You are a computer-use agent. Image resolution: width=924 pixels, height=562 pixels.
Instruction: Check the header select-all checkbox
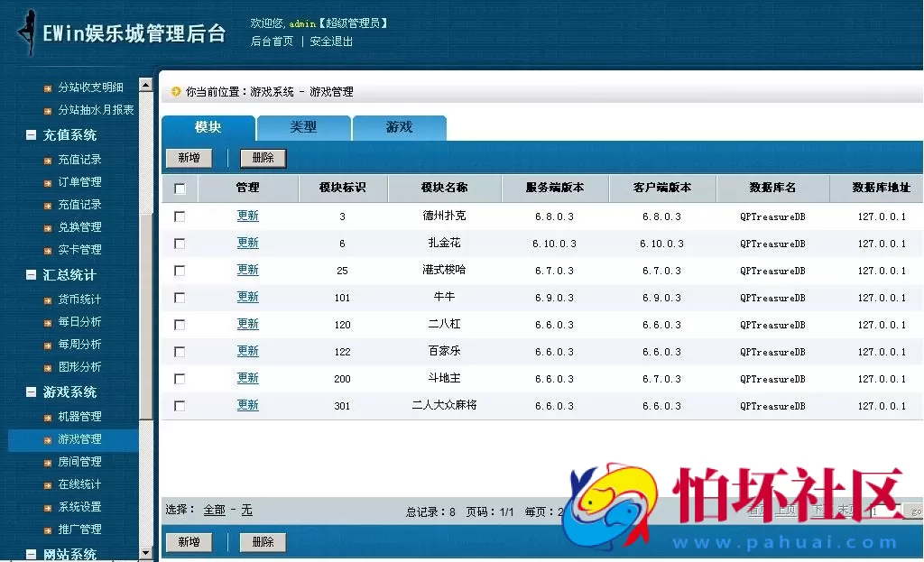[x=180, y=188]
